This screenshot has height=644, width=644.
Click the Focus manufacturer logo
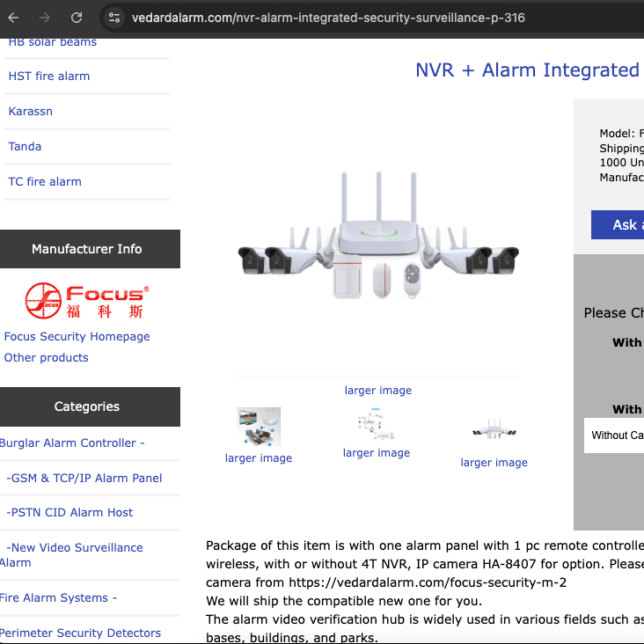click(86, 300)
